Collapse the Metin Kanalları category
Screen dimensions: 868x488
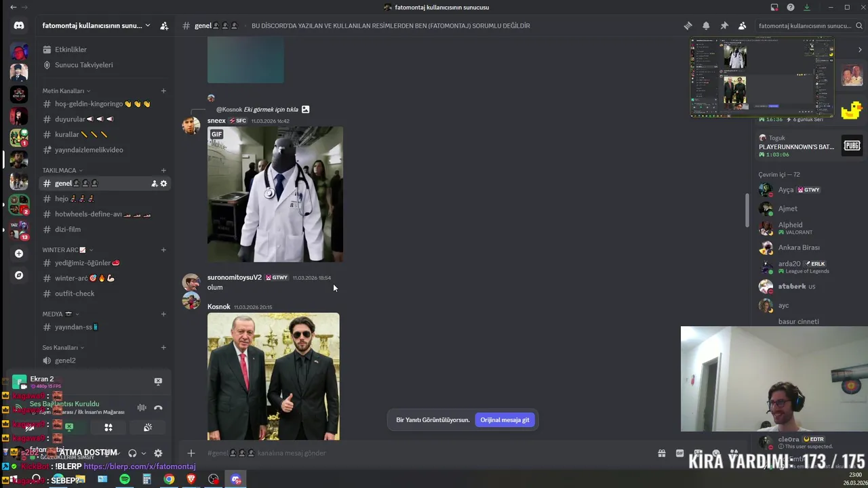(66, 91)
